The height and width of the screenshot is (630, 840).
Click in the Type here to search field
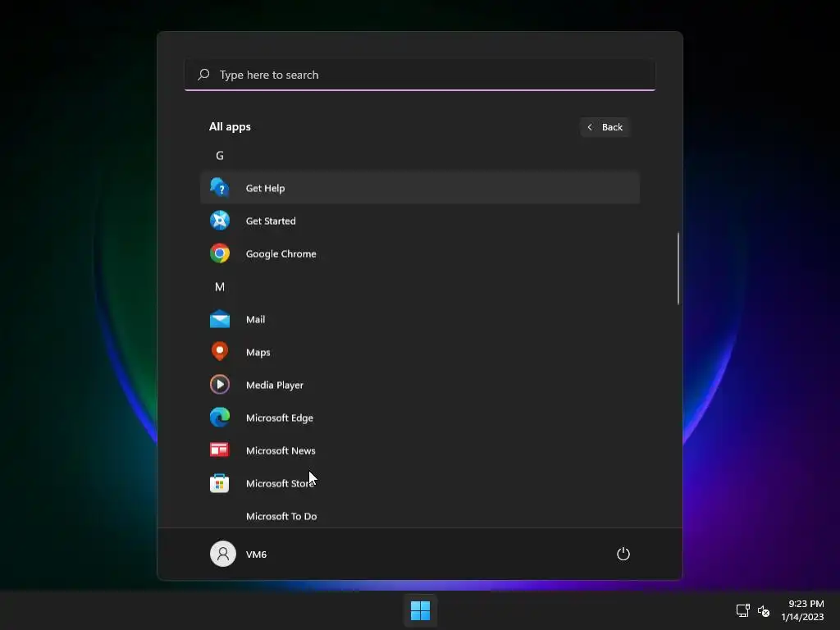point(420,75)
